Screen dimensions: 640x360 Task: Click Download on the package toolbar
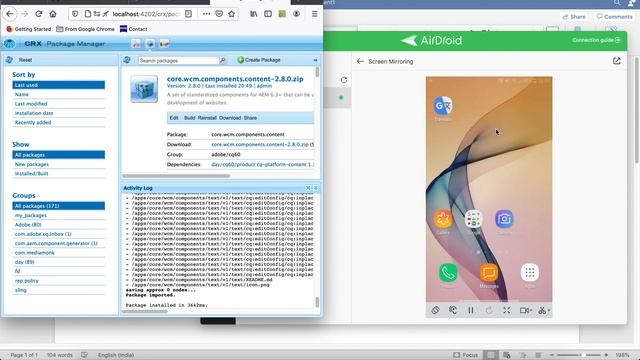coord(230,118)
